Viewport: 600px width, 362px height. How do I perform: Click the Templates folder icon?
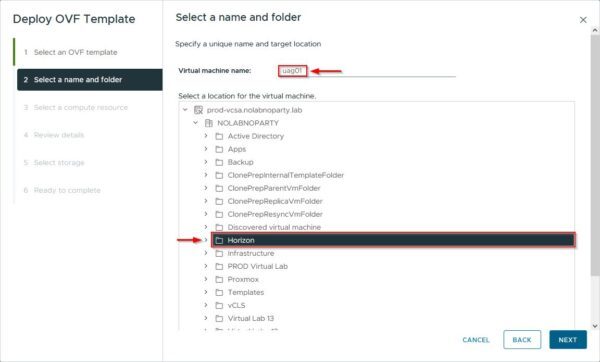tap(219, 292)
